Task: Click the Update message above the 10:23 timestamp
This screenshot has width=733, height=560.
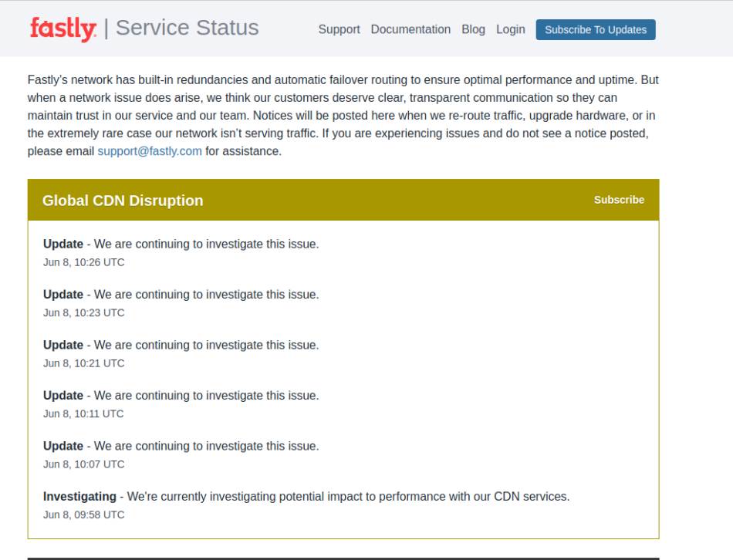Action: click(x=181, y=295)
